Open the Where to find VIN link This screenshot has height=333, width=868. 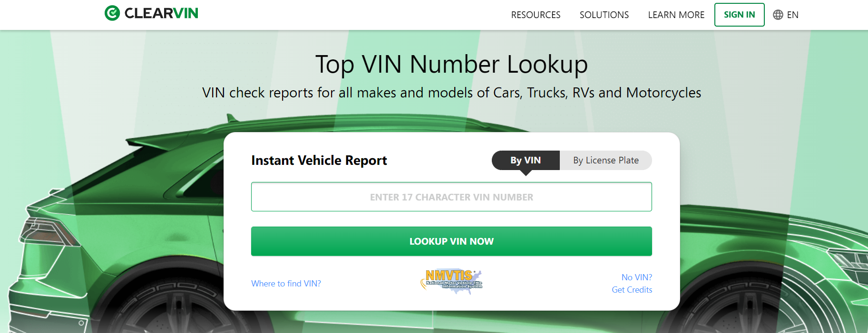286,284
